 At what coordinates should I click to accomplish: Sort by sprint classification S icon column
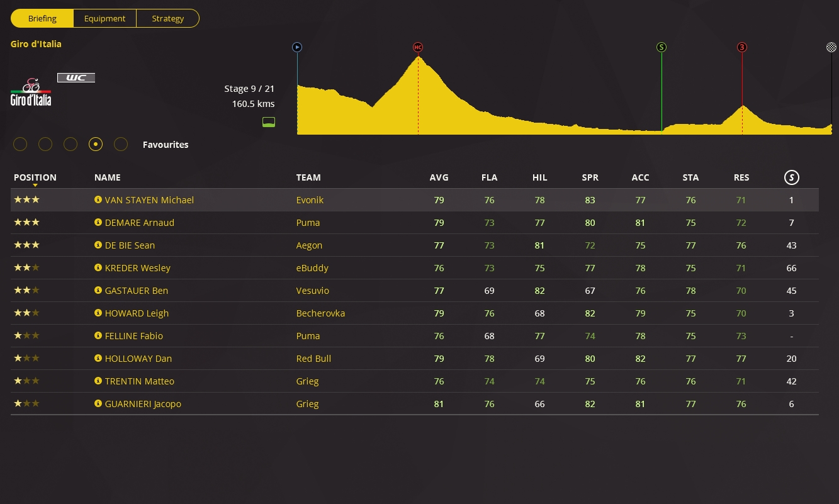[792, 177]
